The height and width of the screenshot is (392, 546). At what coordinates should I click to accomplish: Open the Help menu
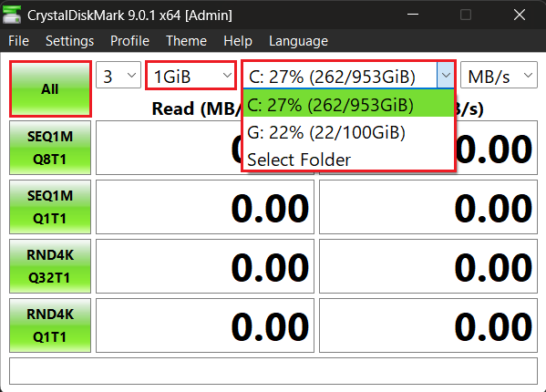coord(238,41)
